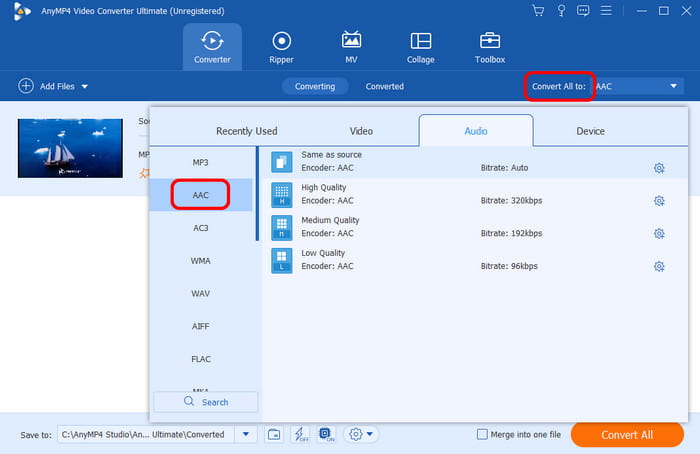Open the MV maker module

351,47
